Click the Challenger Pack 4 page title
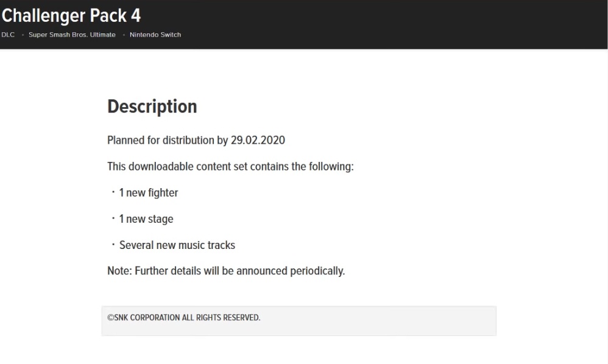The height and width of the screenshot is (364, 608). (x=71, y=15)
